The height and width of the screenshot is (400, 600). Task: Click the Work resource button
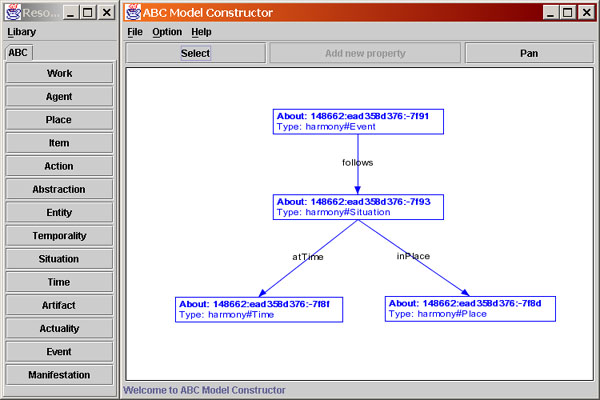coord(59,74)
